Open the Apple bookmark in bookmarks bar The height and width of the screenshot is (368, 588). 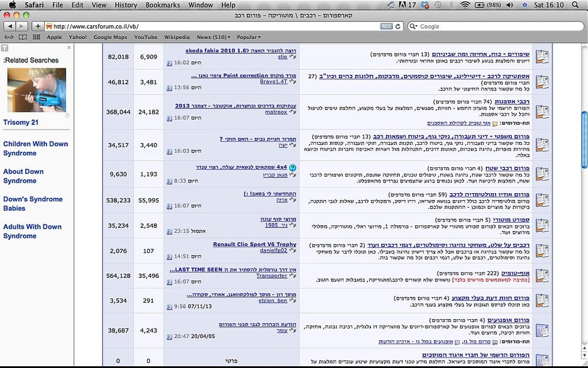click(54, 37)
